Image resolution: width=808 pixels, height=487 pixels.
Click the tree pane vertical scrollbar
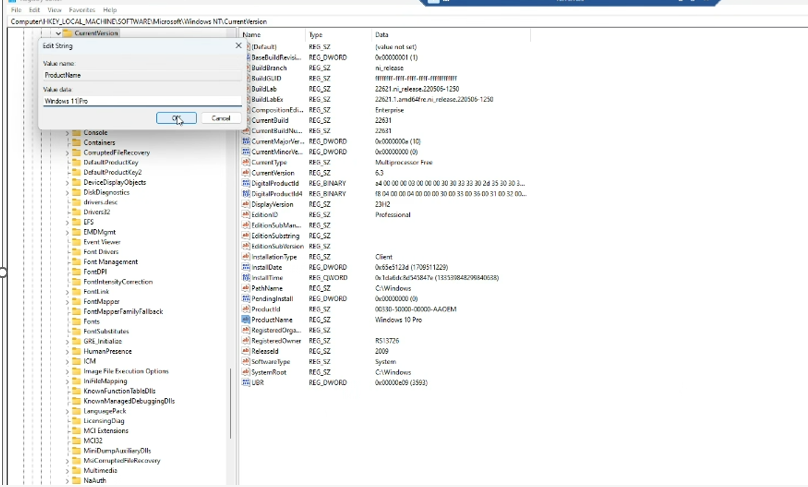(x=231, y=402)
